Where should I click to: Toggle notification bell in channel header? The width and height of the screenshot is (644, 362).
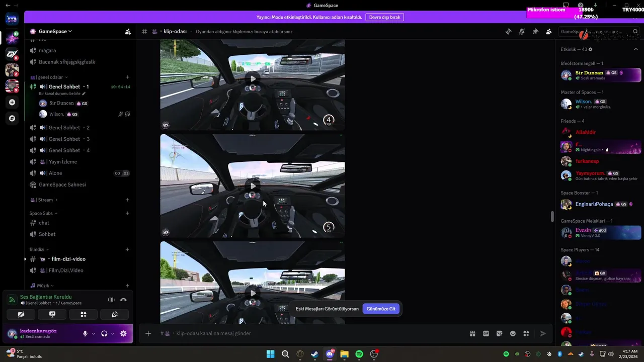pyautogui.click(x=522, y=31)
